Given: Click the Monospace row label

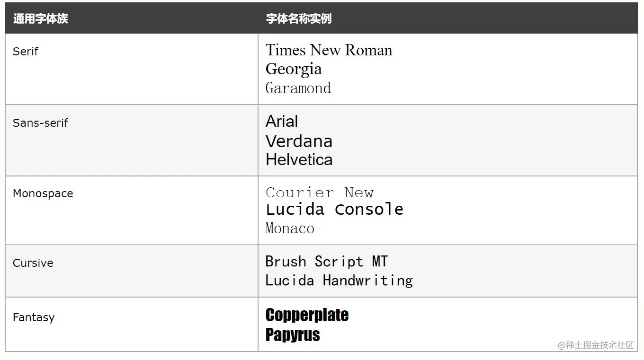Looking at the screenshot, I should [x=43, y=193].
